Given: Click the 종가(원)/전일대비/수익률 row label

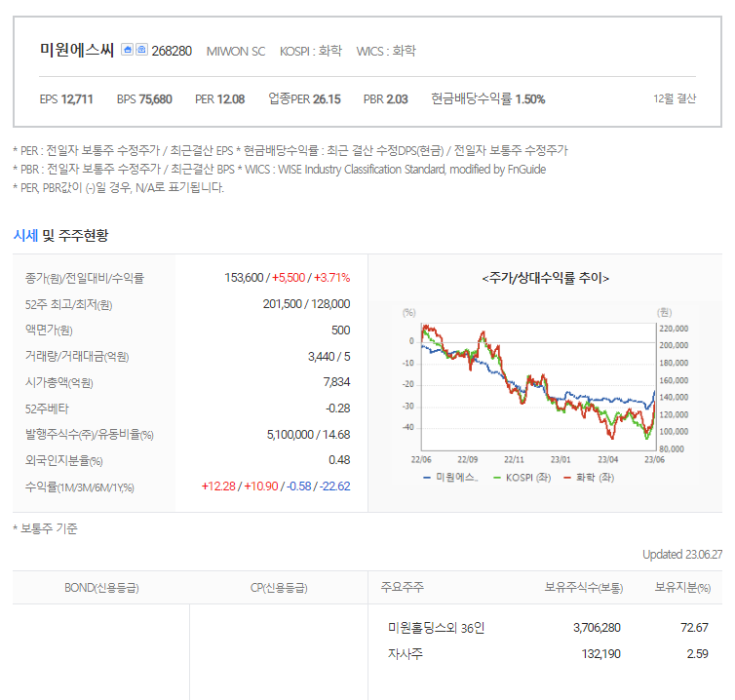Looking at the screenshot, I should 85,279.
